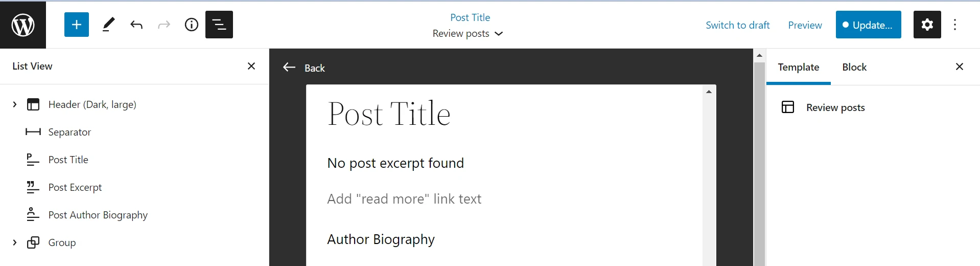Expand the Group block item
The image size is (980, 266).
[x=15, y=242]
